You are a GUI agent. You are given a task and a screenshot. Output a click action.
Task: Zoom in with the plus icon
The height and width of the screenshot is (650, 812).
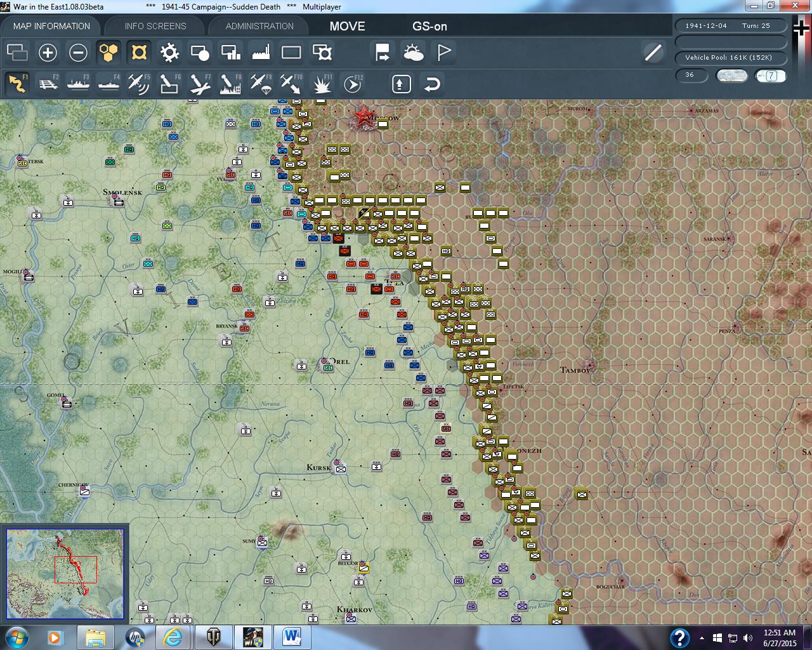click(x=48, y=53)
